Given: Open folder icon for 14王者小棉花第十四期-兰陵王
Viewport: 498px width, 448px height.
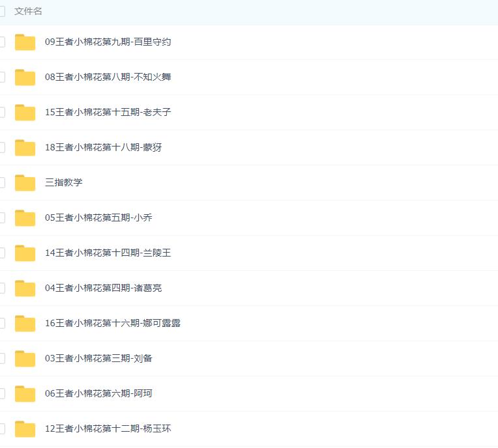Looking at the screenshot, I should pyautogui.click(x=25, y=253).
